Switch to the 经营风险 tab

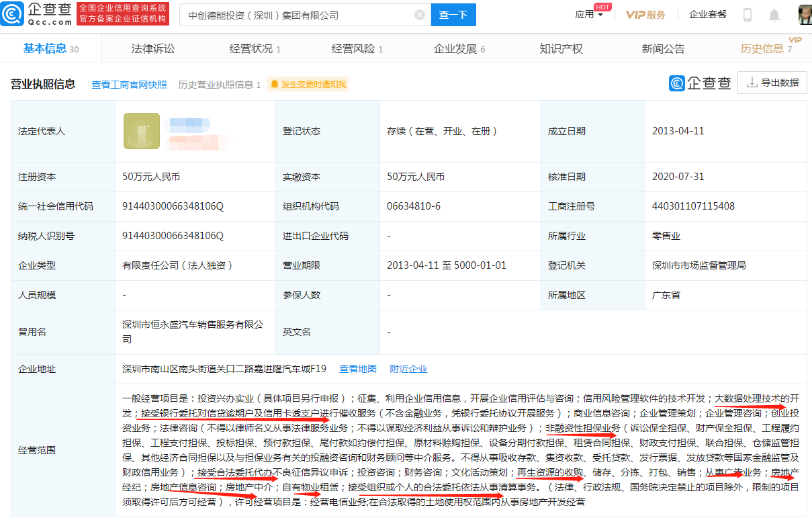(x=357, y=48)
